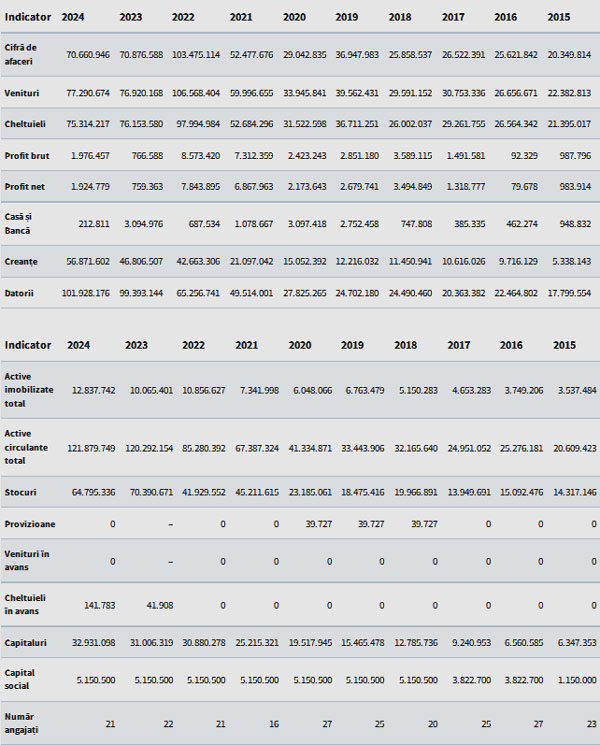
Task: Select the Casă și Bancă row label
Action: 18,223
